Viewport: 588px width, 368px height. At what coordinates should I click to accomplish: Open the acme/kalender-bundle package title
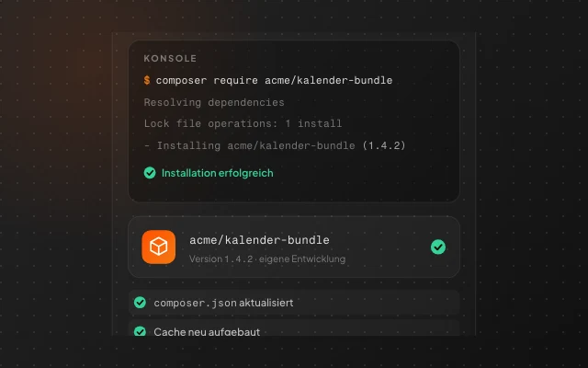[259, 240]
